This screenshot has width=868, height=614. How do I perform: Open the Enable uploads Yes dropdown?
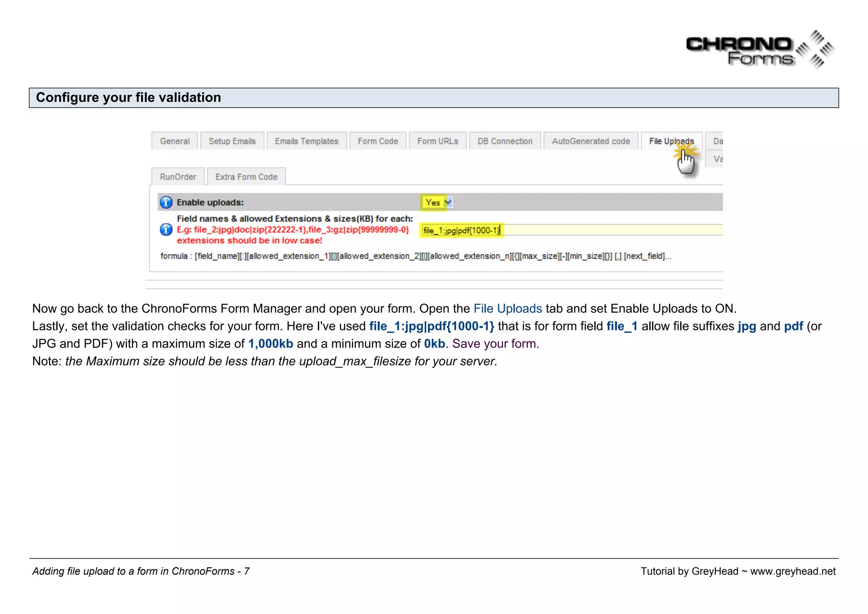point(437,202)
